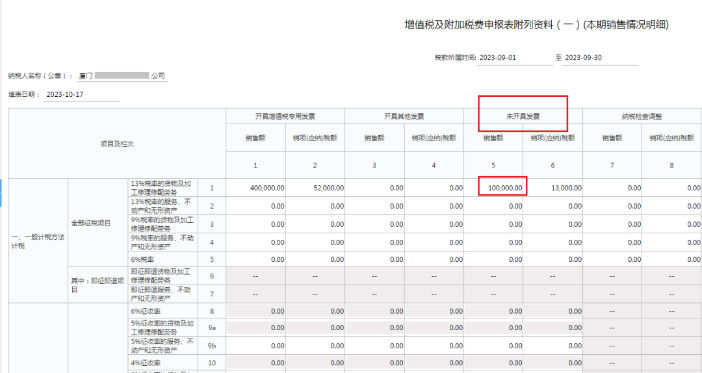Click row label 即征即退服务、不动产和无形资产
The width and height of the screenshot is (702, 373).
point(160,294)
